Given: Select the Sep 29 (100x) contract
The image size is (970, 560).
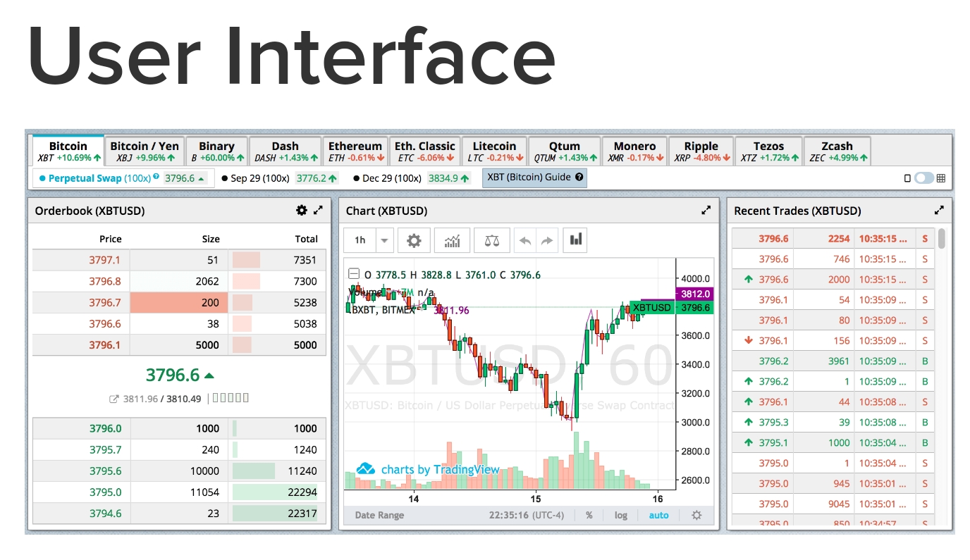Looking at the screenshot, I should pyautogui.click(x=278, y=178).
